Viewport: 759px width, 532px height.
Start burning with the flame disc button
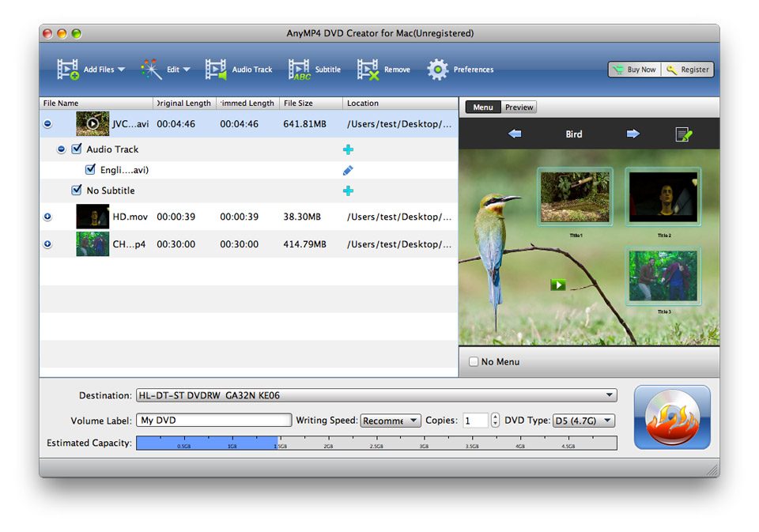[671, 417]
